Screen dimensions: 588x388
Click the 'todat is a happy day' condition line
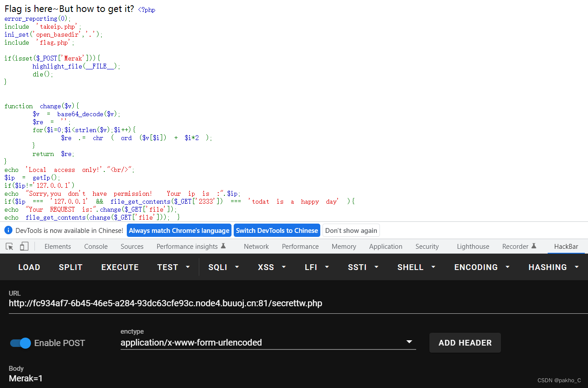(180, 202)
